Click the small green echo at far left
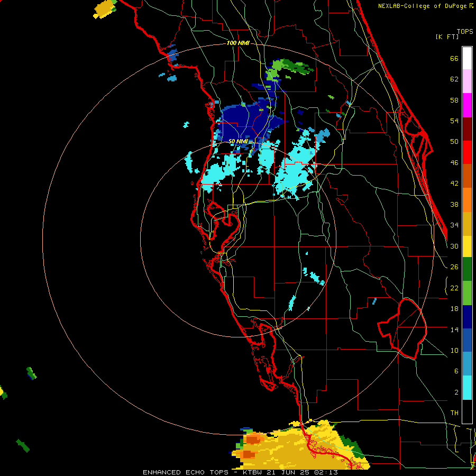Viewport: 476px width, 476px height. tap(32, 373)
